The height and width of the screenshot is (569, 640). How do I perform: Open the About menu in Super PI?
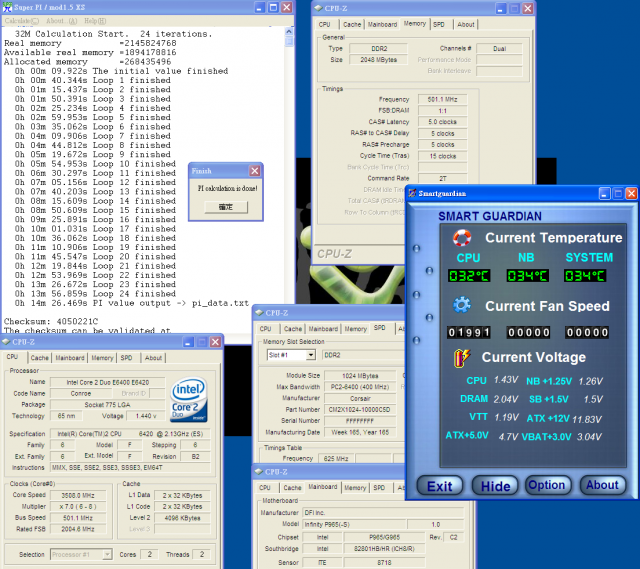pyautogui.click(x=62, y=21)
